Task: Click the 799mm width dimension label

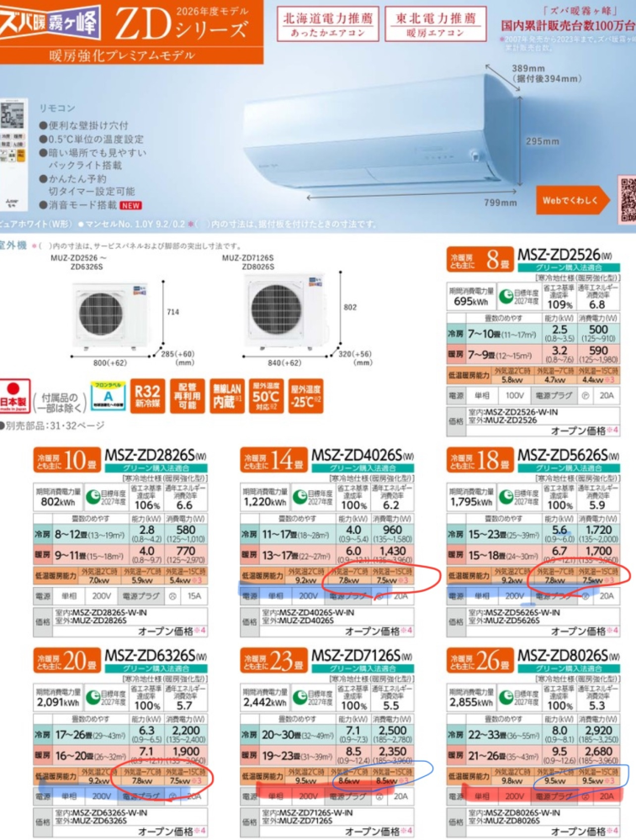Action: (500, 203)
